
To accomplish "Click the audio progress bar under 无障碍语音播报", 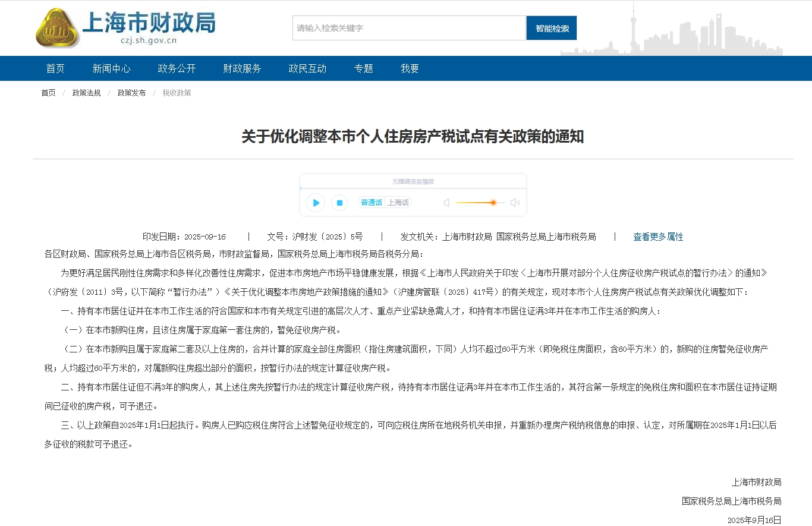I will (413, 188).
